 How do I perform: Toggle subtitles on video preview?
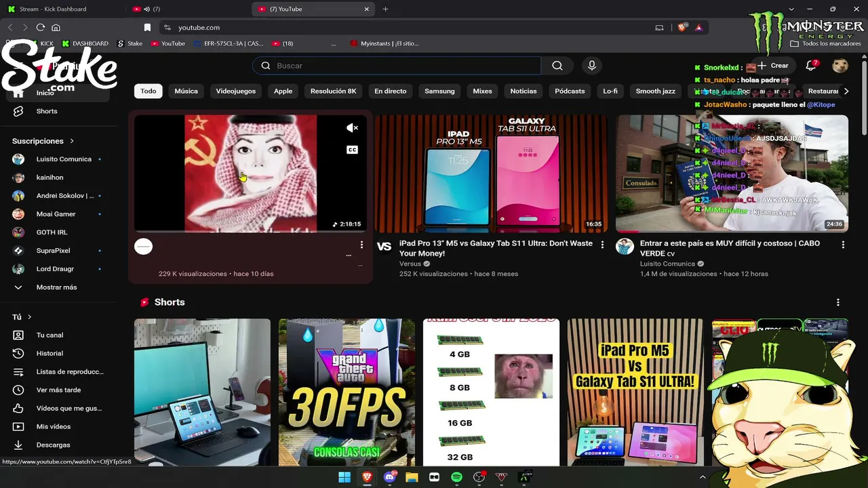click(352, 150)
